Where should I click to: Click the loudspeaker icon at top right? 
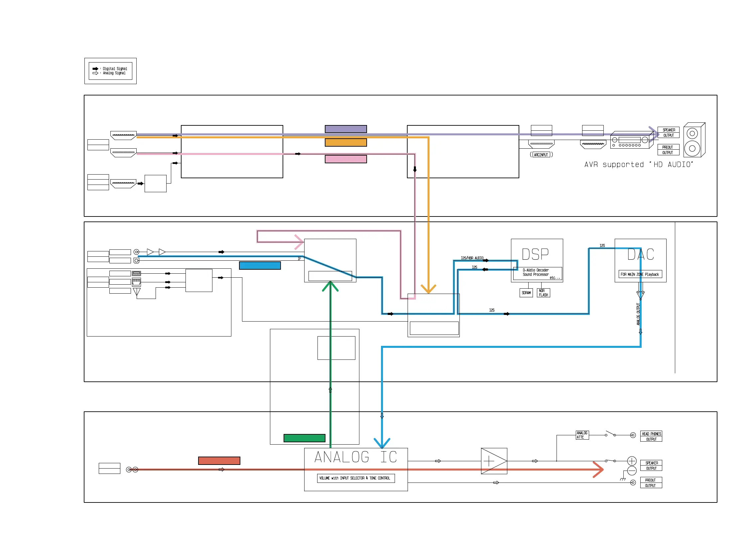[x=694, y=140]
